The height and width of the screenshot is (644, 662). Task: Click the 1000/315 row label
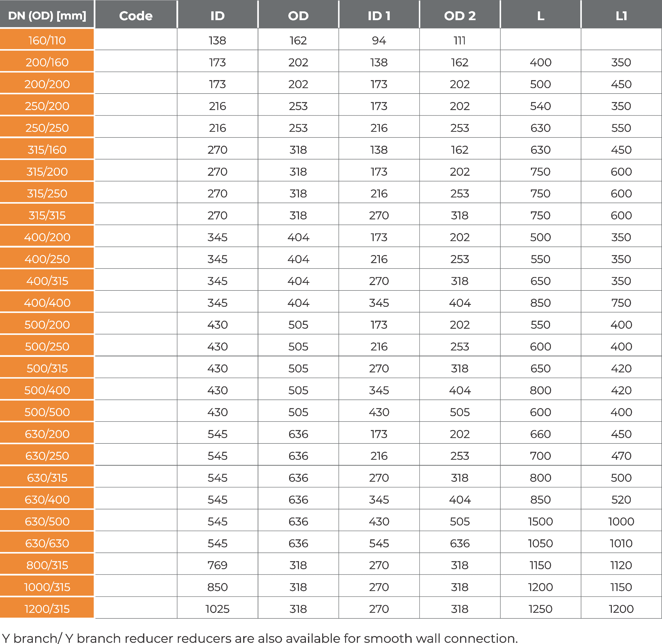[47, 586]
